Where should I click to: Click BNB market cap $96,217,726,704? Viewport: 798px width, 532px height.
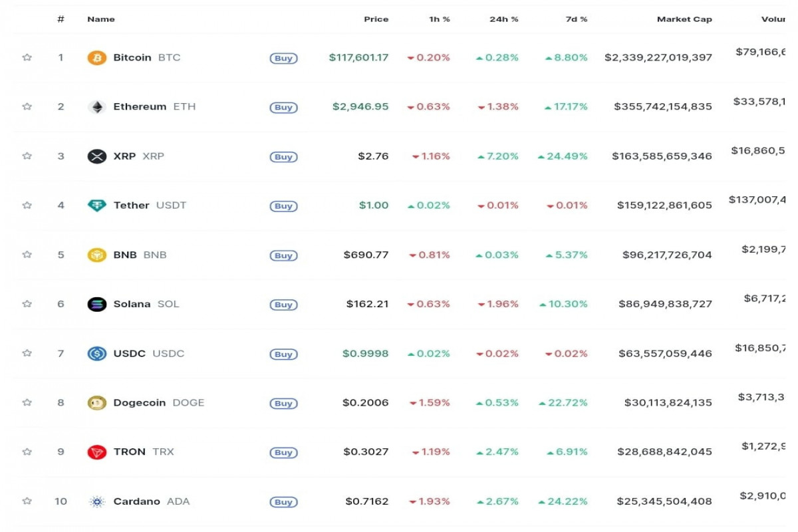click(667, 255)
